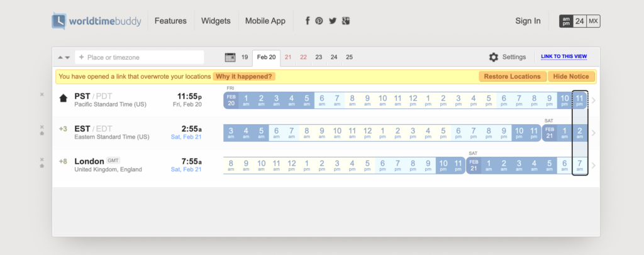Click the home icon beside PST
The image size is (644, 255).
[x=63, y=98]
